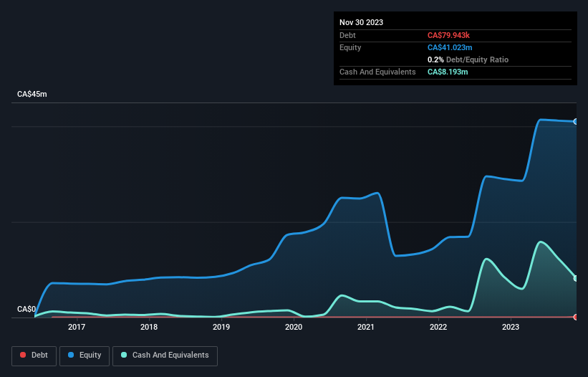Viewport: 588px width, 377px height.
Task: Toggle the Debt series in the legend
Action: 34,355
